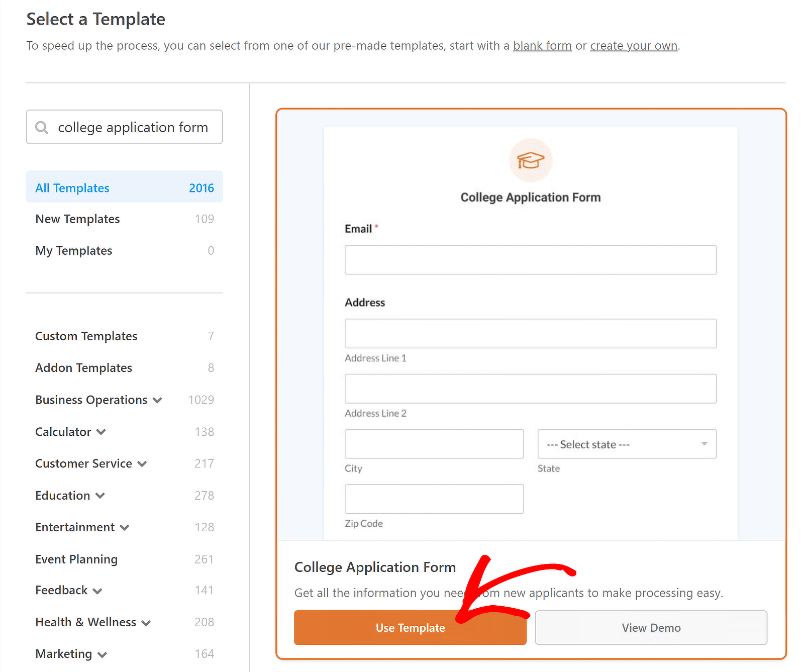Expand the Education category
Viewport: 804px width, 672px height.
click(x=100, y=496)
